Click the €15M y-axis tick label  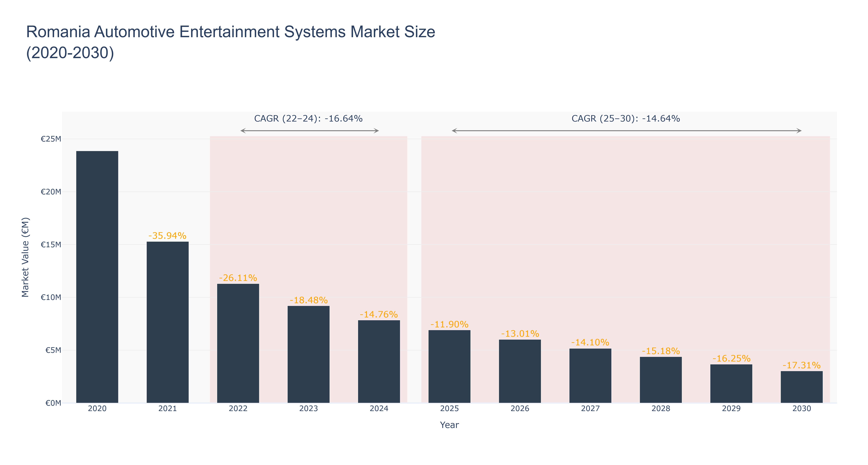pyautogui.click(x=51, y=245)
